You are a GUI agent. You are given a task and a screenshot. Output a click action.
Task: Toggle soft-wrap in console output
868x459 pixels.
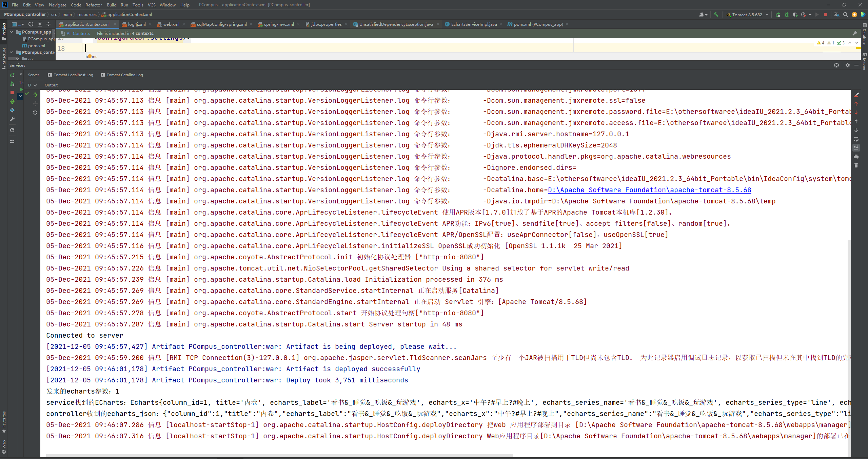tap(856, 139)
